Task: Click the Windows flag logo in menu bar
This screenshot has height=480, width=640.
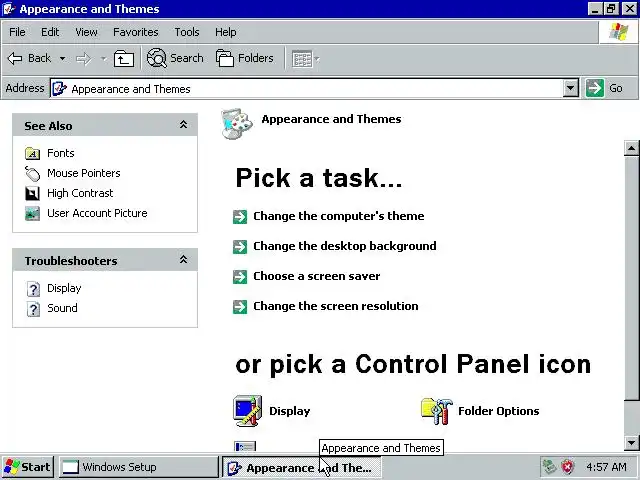Action: 619,32
